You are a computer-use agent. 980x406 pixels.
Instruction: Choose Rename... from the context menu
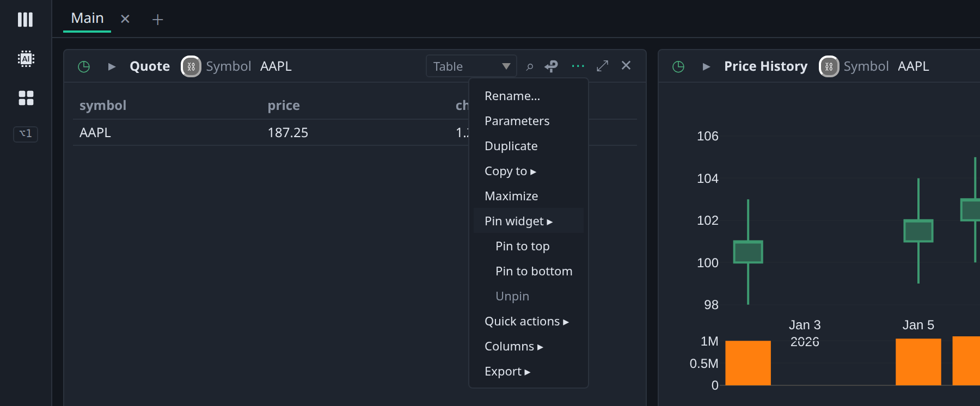pyautogui.click(x=528, y=96)
